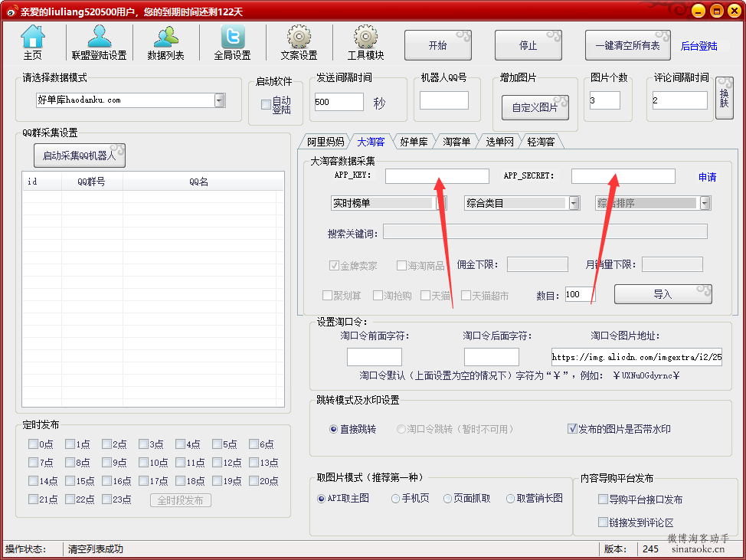Open 全局设置 Twitter bird icon
The height and width of the screenshot is (560, 746).
tap(233, 37)
